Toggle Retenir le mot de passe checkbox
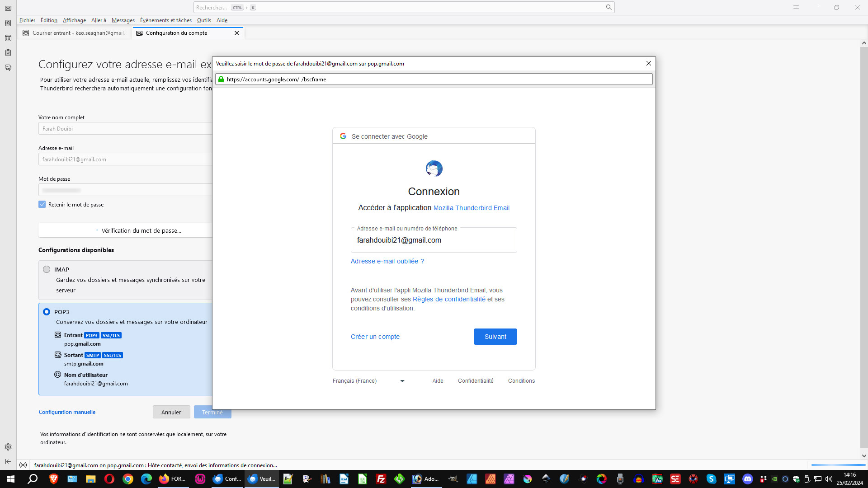 pyautogui.click(x=42, y=204)
